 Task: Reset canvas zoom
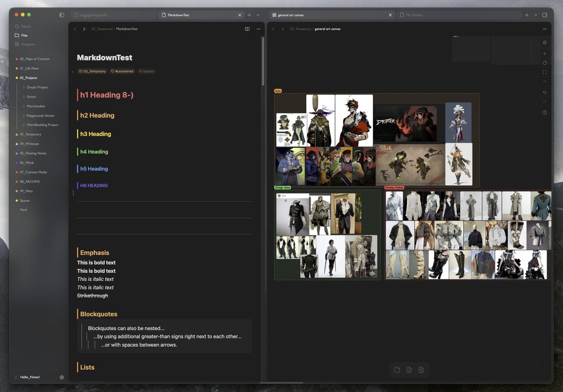tap(545, 63)
